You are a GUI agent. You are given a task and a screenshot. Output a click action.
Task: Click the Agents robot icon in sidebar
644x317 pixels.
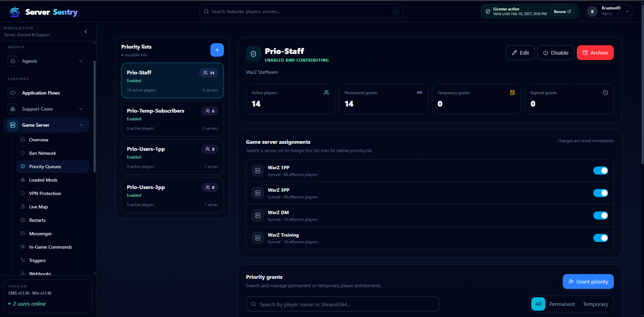(13, 61)
